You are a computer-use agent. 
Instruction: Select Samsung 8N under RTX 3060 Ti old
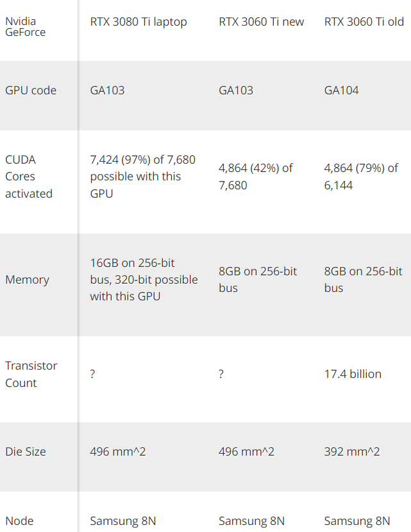tap(357, 521)
